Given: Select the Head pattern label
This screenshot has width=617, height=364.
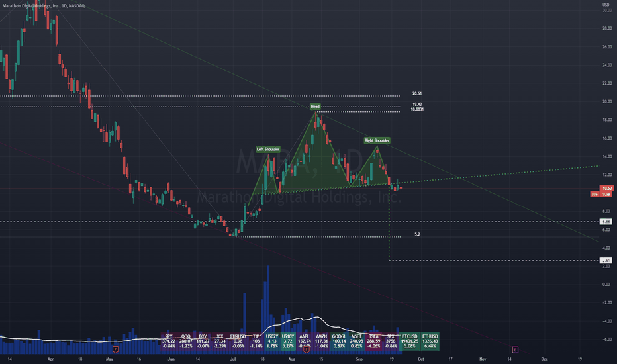Looking at the screenshot, I should pyautogui.click(x=315, y=107).
